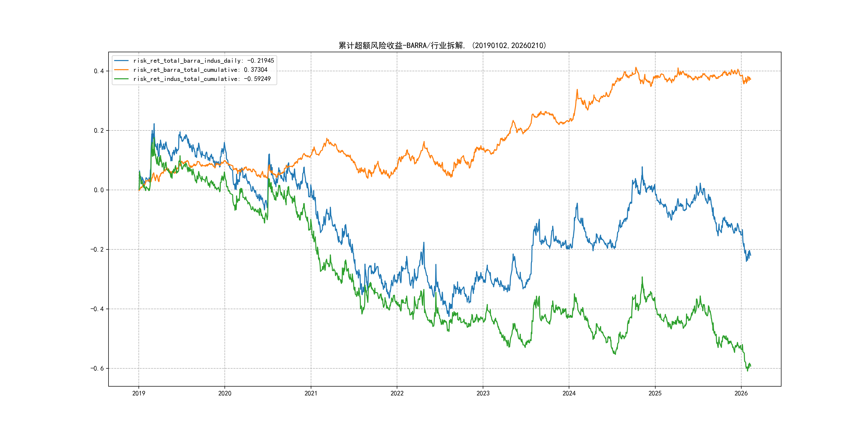This screenshot has height=434, width=868.
Task: Click the blue legend line sample
Action: [x=121, y=61]
